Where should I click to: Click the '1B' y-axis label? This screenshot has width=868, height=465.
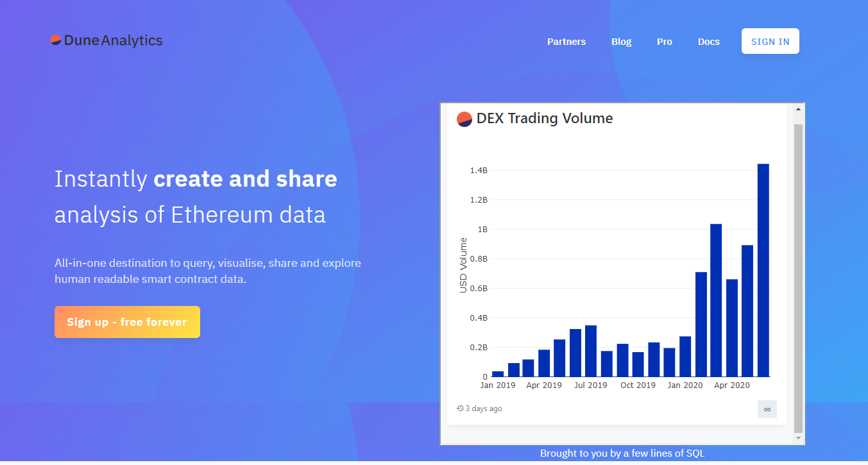(482, 230)
